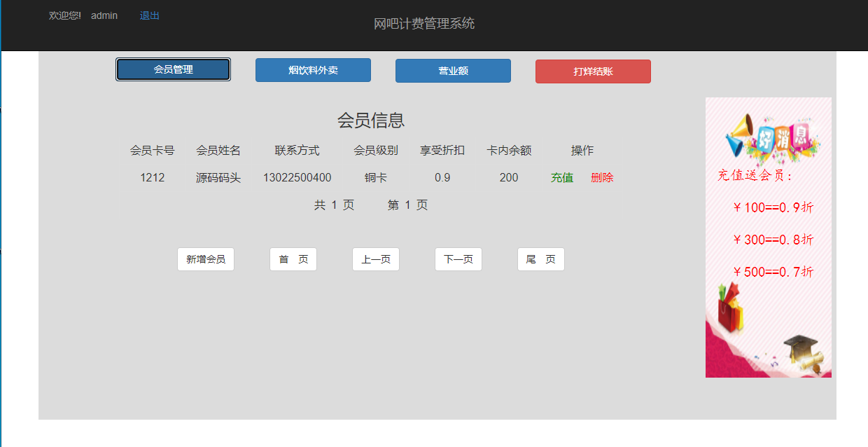Click the red 打烊结账 button
868x447 pixels.
(x=593, y=71)
